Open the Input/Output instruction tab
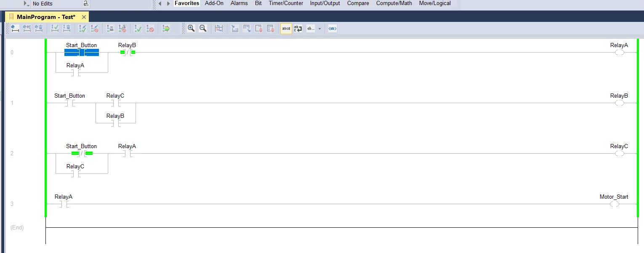644x253 pixels. pyautogui.click(x=325, y=3)
